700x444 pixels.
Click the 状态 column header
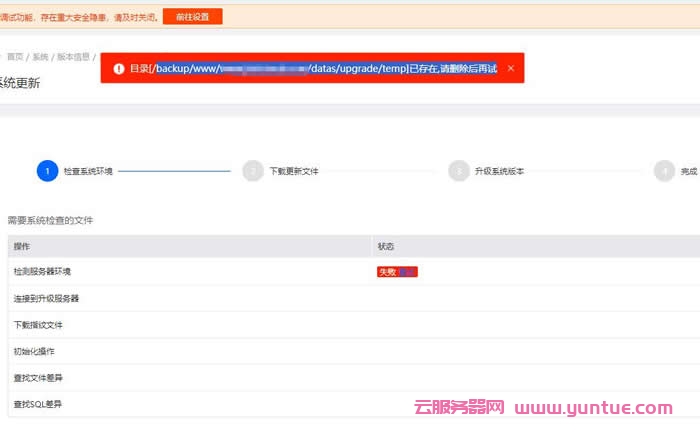coord(386,246)
